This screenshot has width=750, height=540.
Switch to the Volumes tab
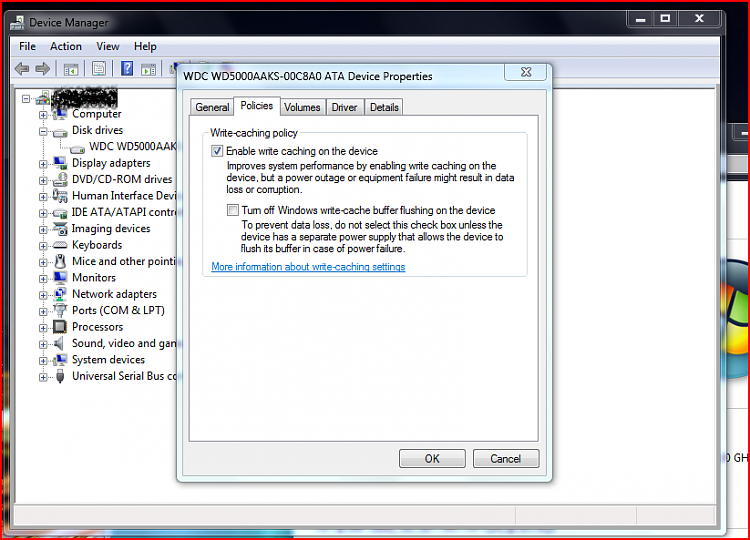302,107
